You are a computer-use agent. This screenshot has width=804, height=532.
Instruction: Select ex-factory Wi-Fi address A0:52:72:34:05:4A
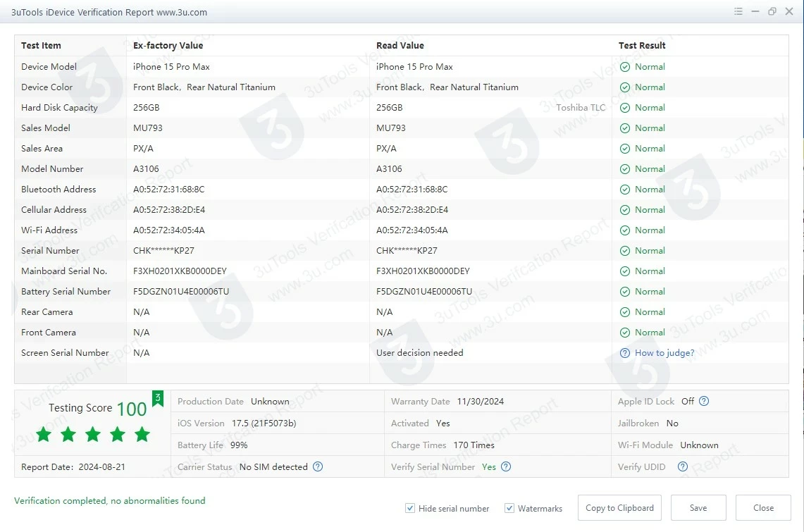pyautogui.click(x=168, y=230)
